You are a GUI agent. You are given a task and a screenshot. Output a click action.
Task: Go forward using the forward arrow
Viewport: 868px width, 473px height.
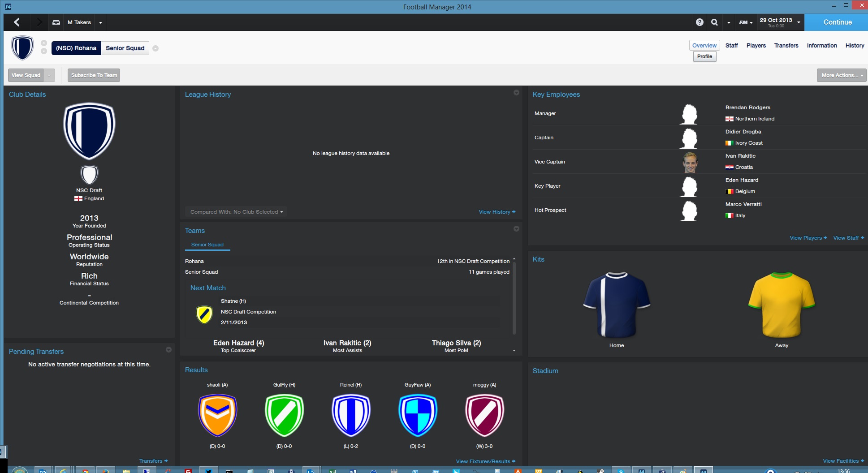tap(39, 22)
